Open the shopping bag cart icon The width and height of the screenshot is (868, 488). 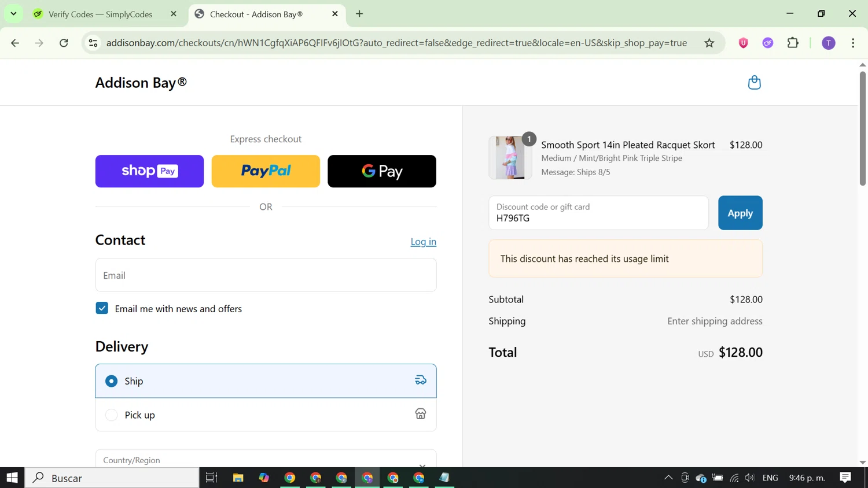[x=754, y=83]
